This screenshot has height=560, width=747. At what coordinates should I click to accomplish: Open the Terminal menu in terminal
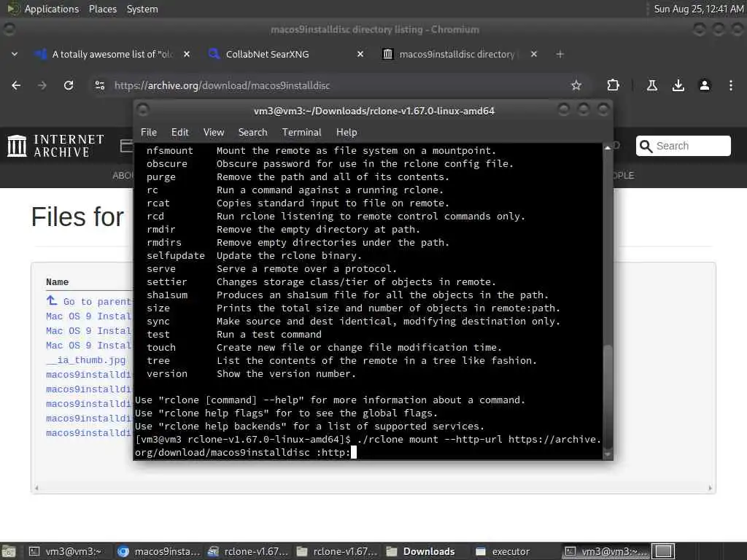301,133
